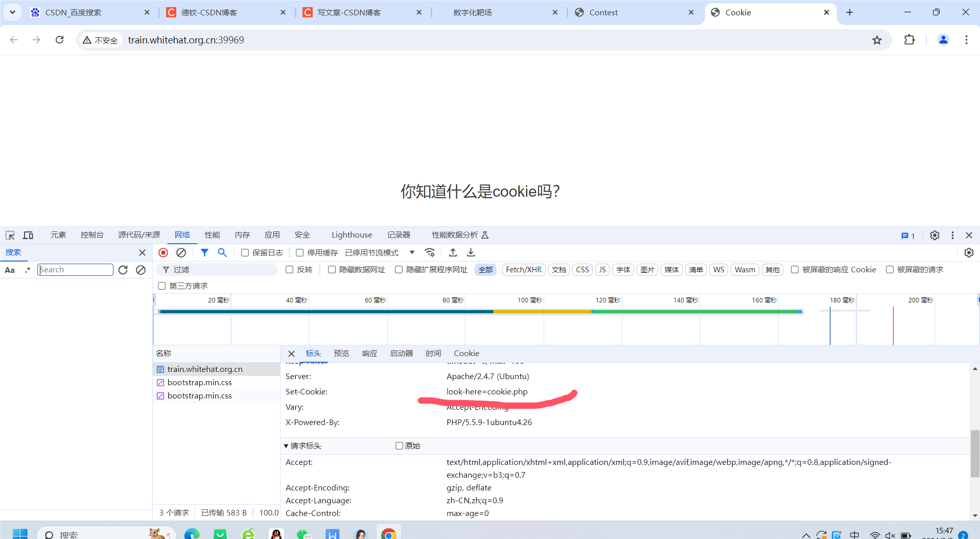Select the train.whitehat.org.cn request
Viewport: 980px width, 539px height.
[216, 369]
